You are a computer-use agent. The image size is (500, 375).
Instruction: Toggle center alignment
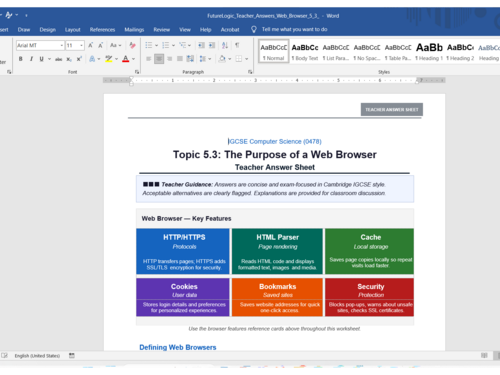[159, 59]
